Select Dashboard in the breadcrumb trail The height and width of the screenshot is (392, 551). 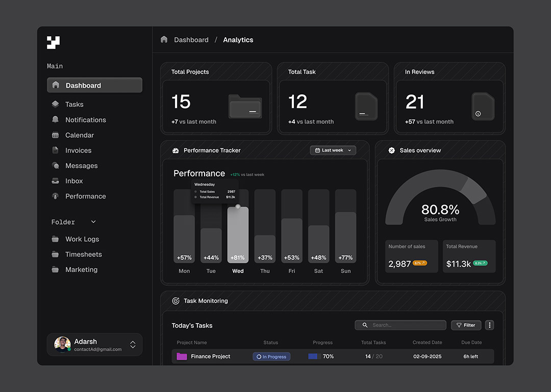tap(191, 39)
